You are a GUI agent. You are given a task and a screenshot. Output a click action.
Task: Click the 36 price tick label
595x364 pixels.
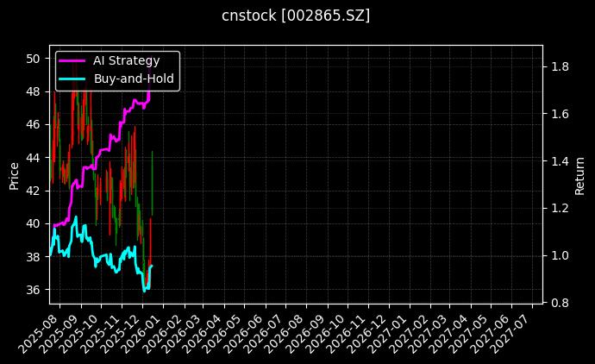point(34,290)
